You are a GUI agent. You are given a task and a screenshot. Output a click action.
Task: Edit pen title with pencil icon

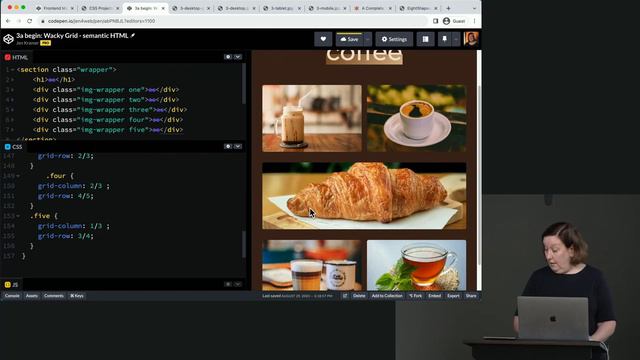coord(133,36)
